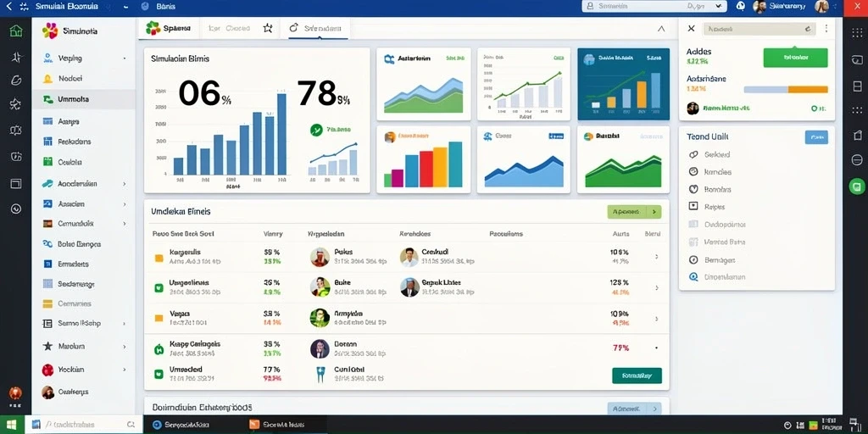Click the green round icon on right dark rail
The image size is (868, 434).
857,186
